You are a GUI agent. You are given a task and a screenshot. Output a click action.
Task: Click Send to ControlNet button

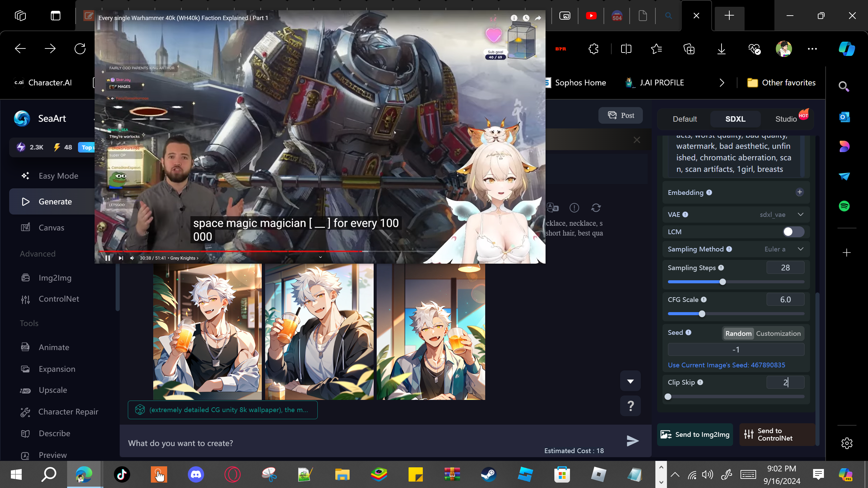tap(777, 434)
